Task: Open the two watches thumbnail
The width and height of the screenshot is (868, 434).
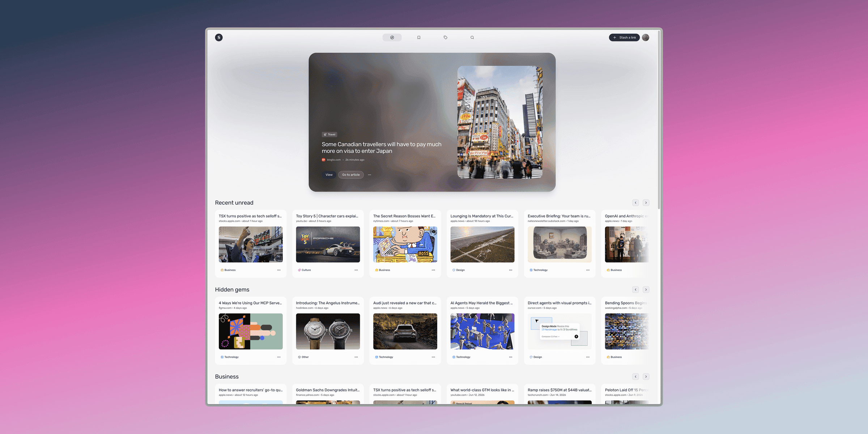Action: click(x=328, y=331)
